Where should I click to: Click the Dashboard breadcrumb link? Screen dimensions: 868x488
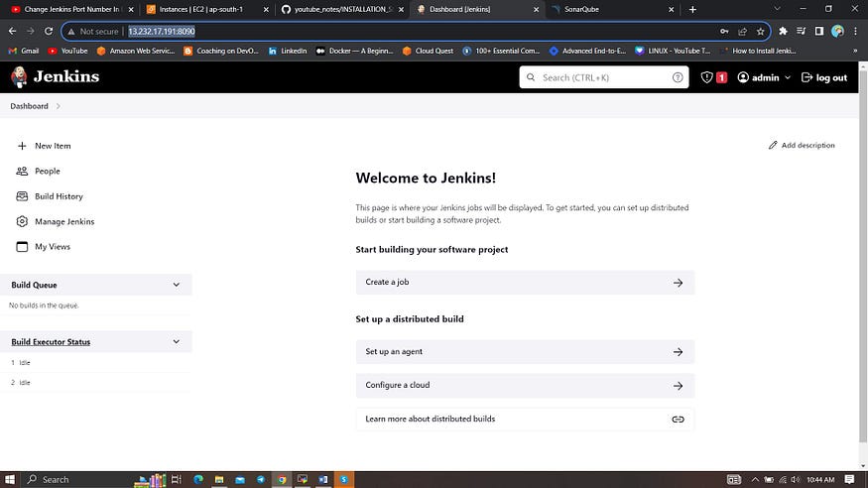(29, 106)
